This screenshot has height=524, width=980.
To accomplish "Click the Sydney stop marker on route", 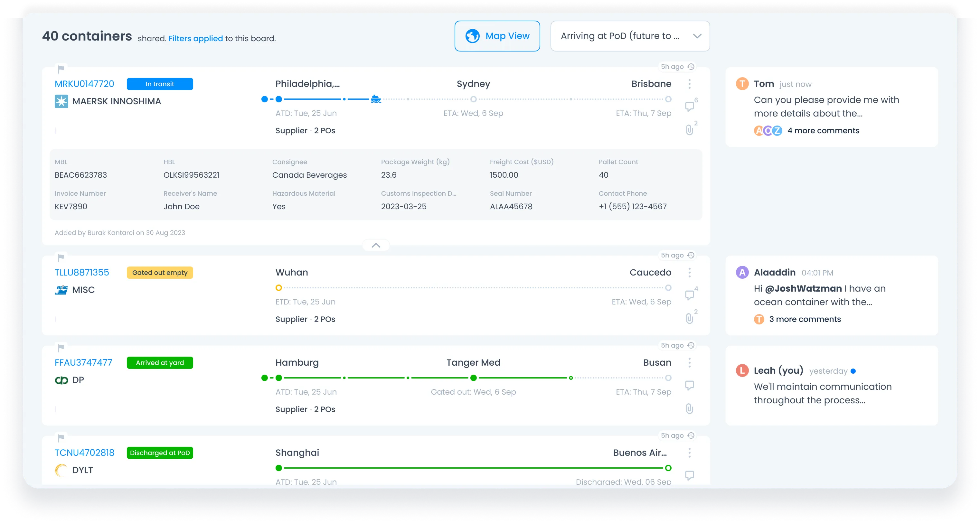I will tap(473, 99).
